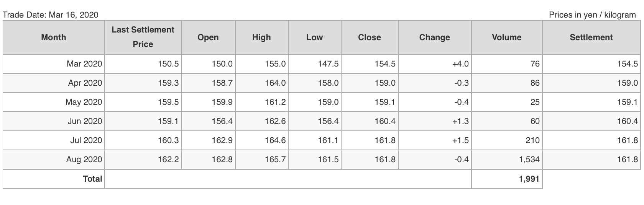Select the Low column header
The height and width of the screenshot is (205, 644).
[315, 37]
